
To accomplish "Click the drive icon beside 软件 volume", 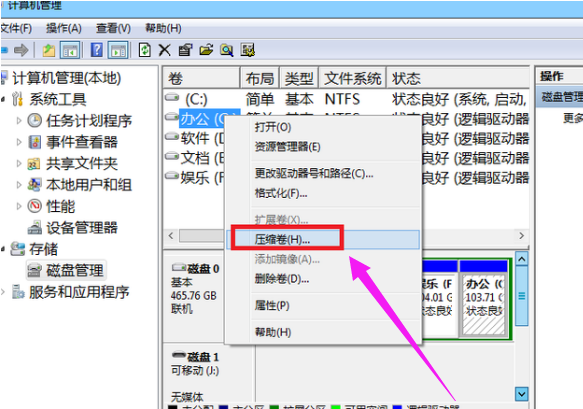I will coord(172,137).
